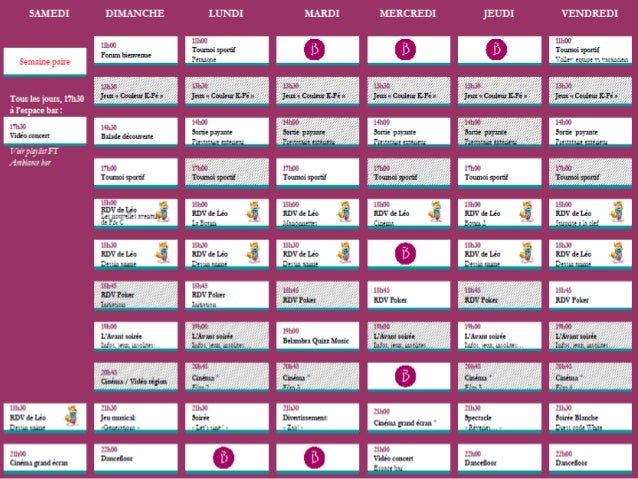Screen dimensions: 638x479
Task: Click Dimanche 20h45 Cinéma / Vidéo région cell
Action: click(x=136, y=376)
